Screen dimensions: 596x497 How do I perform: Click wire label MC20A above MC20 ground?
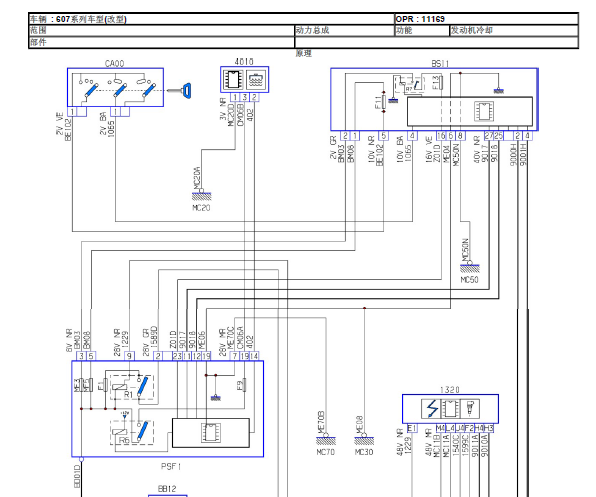(x=197, y=177)
